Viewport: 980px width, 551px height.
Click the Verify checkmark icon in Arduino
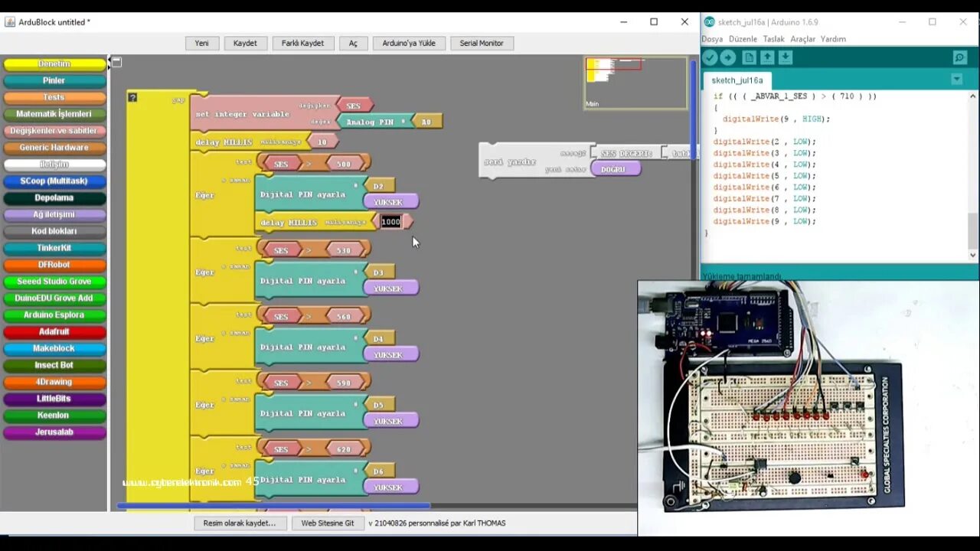[x=710, y=57]
